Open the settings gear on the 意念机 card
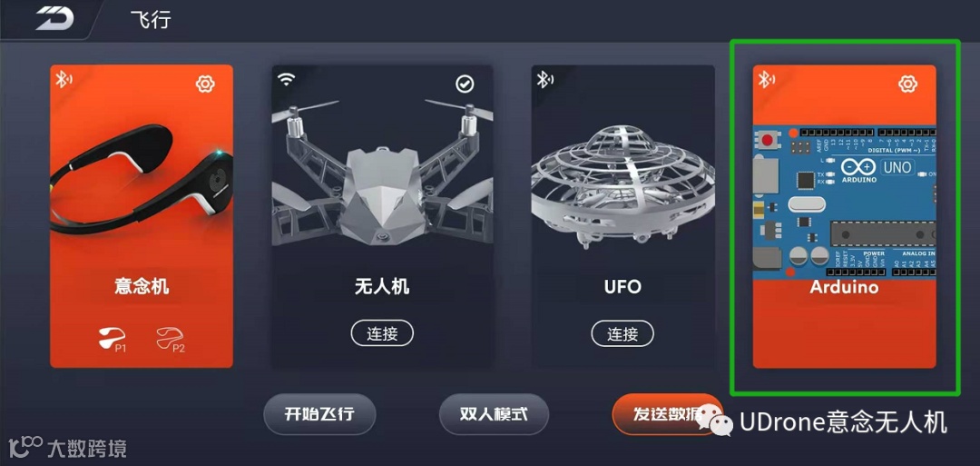This screenshot has height=466, width=980. 205,84
